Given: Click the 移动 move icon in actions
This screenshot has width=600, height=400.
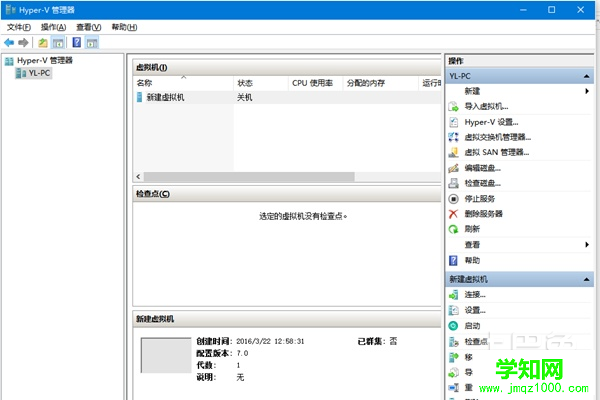Looking at the screenshot, I should pos(453,357).
